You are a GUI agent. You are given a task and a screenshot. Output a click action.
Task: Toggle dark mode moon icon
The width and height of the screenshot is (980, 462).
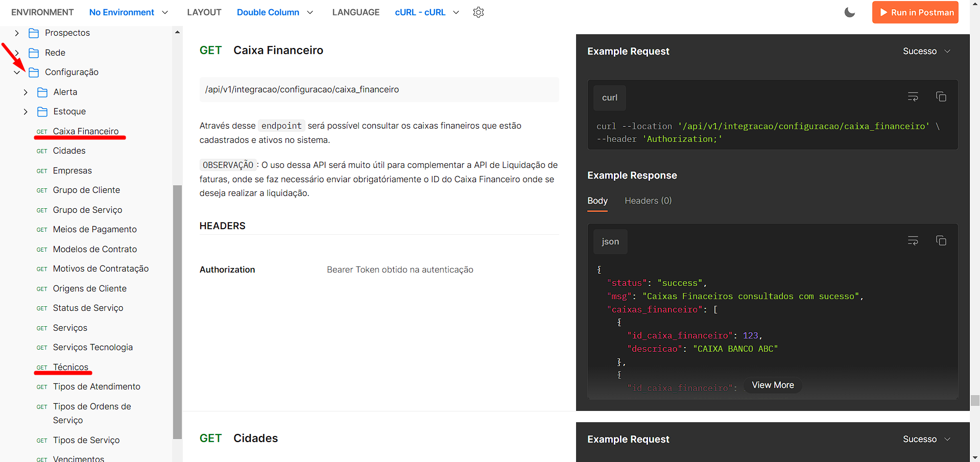pos(850,12)
